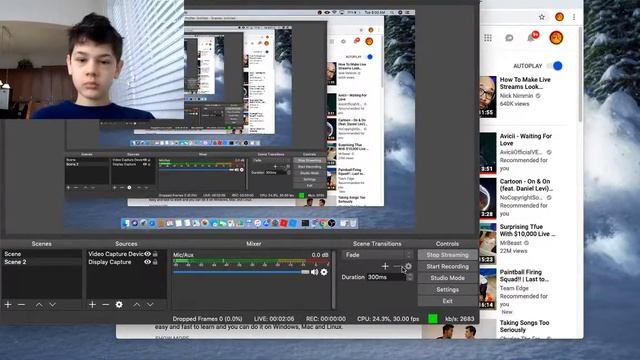Open YouTube messages speech bubble icon
This screenshot has height=360, width=640.
pos(509,38)
